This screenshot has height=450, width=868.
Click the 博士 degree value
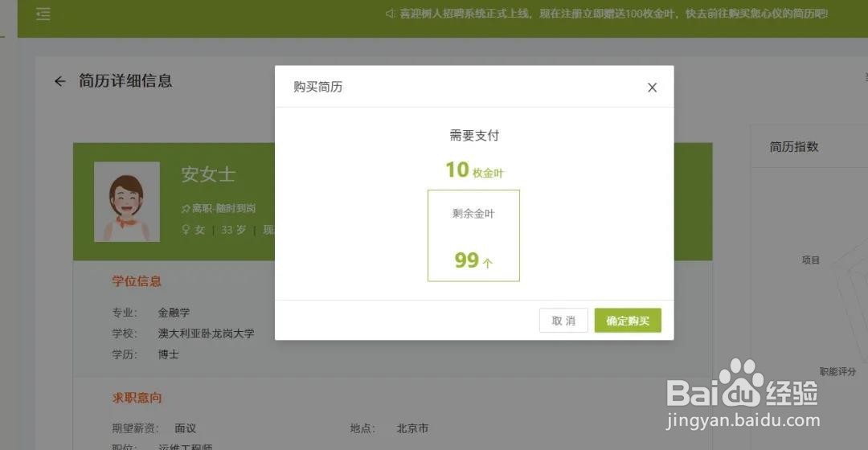coord(168,354)
